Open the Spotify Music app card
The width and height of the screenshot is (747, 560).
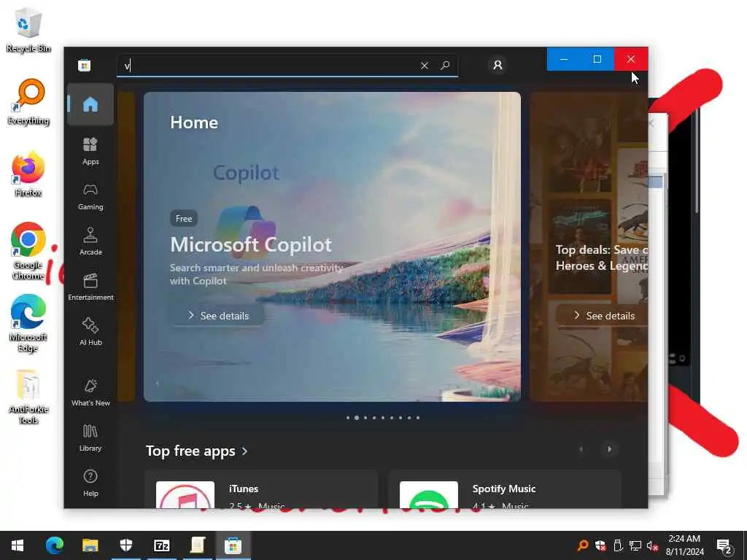tap(505, 489)
